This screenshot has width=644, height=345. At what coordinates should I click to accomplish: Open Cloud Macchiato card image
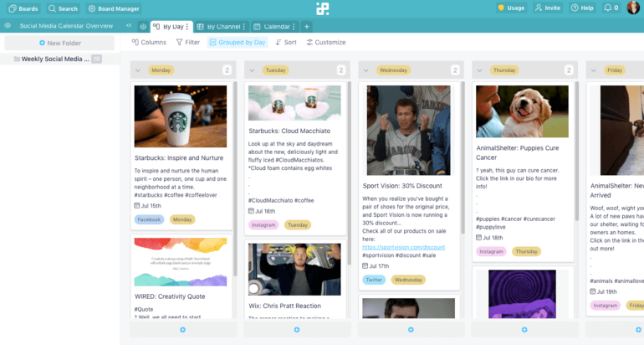[x=294, y=103]
